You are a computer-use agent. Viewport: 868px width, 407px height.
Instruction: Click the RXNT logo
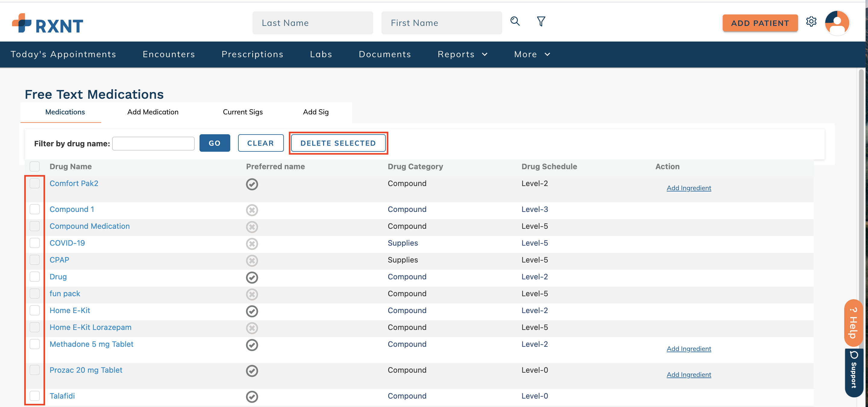(x=48, y=23)
